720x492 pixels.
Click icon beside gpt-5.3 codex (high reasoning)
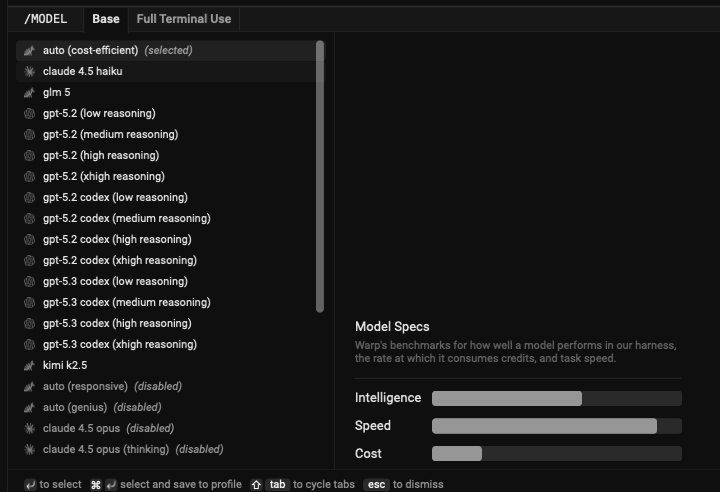coord(29,323)
